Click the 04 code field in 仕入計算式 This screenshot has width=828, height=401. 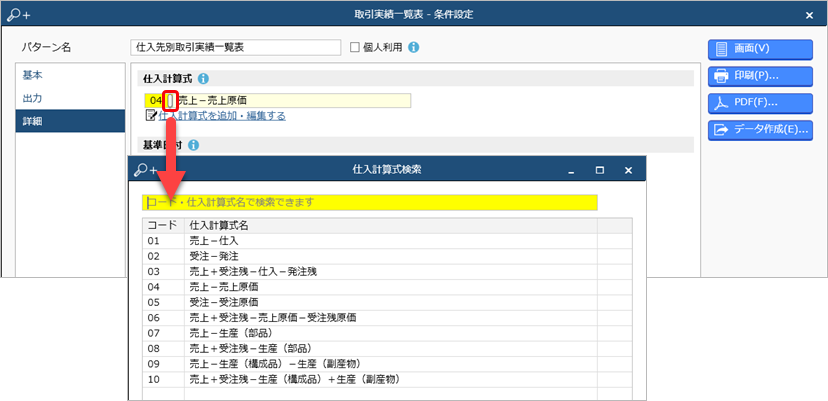pyautogui.click(x=155, y=100)
